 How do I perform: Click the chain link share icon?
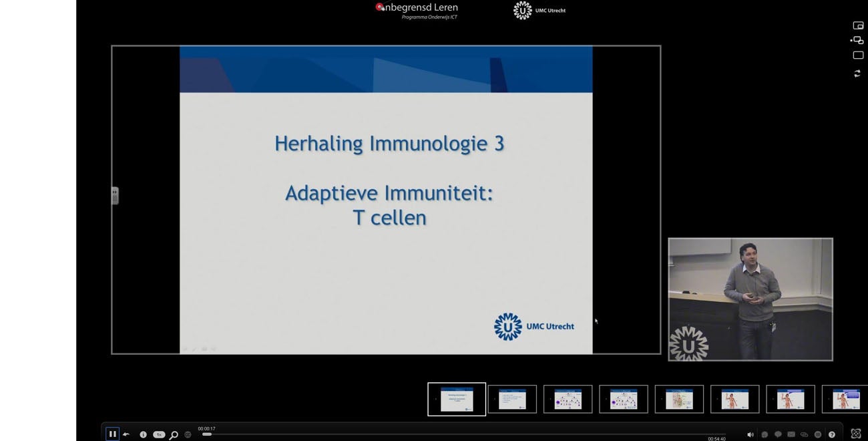804,434
